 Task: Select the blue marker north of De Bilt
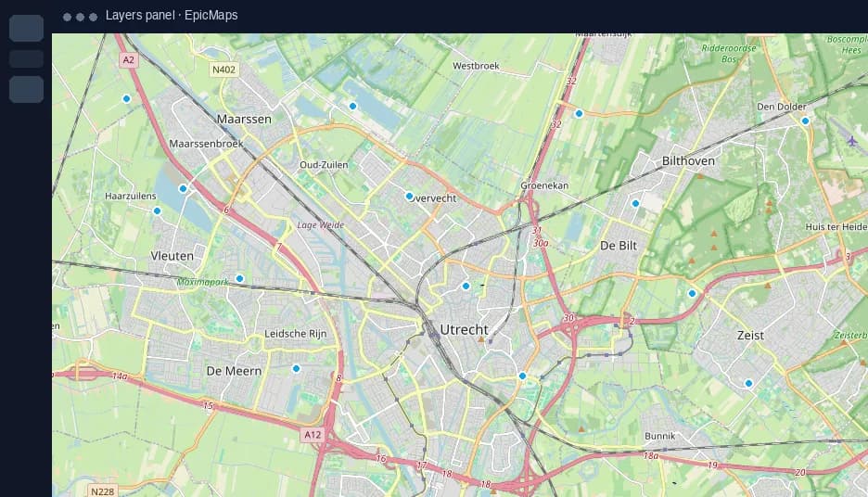point(635,204)
